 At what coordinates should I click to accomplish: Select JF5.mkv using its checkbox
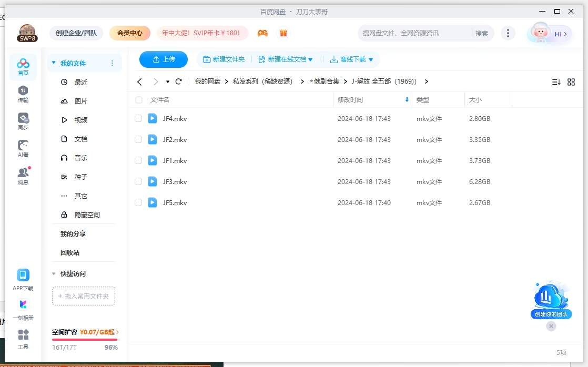[x=138, y=202]
